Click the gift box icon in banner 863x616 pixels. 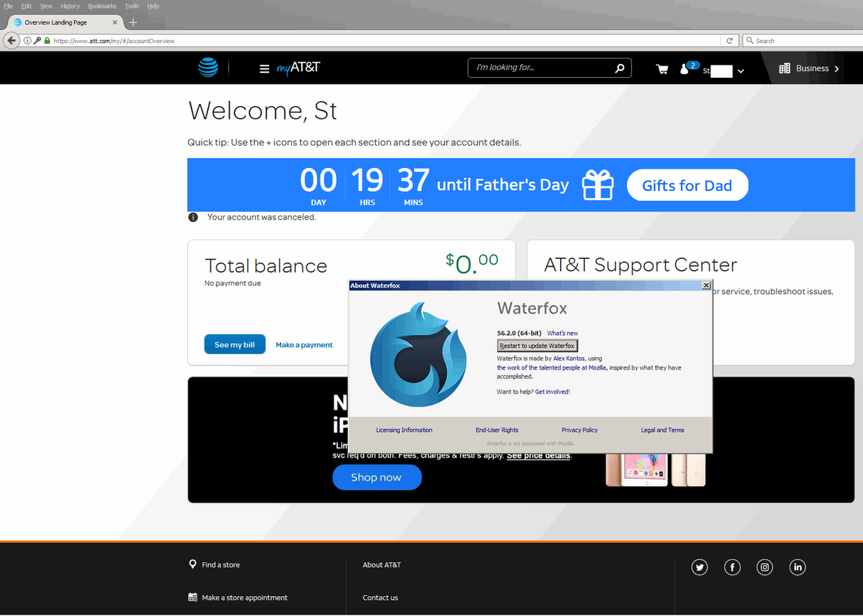598,185
